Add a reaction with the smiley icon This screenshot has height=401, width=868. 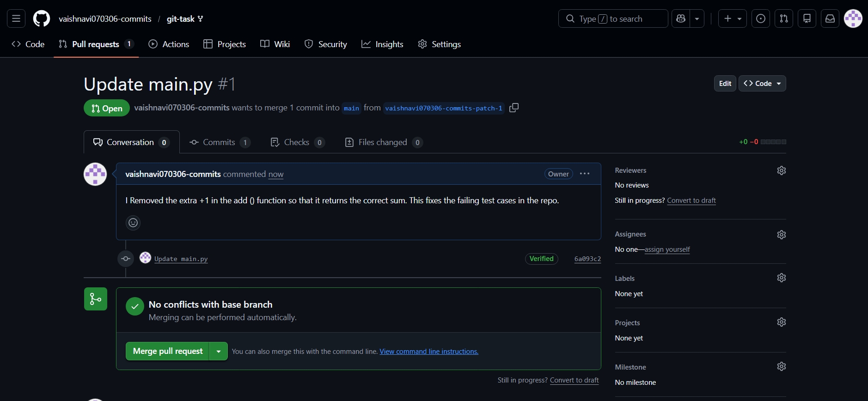coord(133,223)
